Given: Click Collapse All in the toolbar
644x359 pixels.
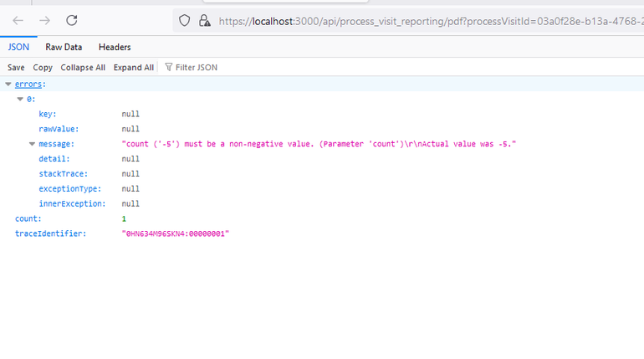Looking at the screenshot, I should pyautogui.click(x=83, y=67).
